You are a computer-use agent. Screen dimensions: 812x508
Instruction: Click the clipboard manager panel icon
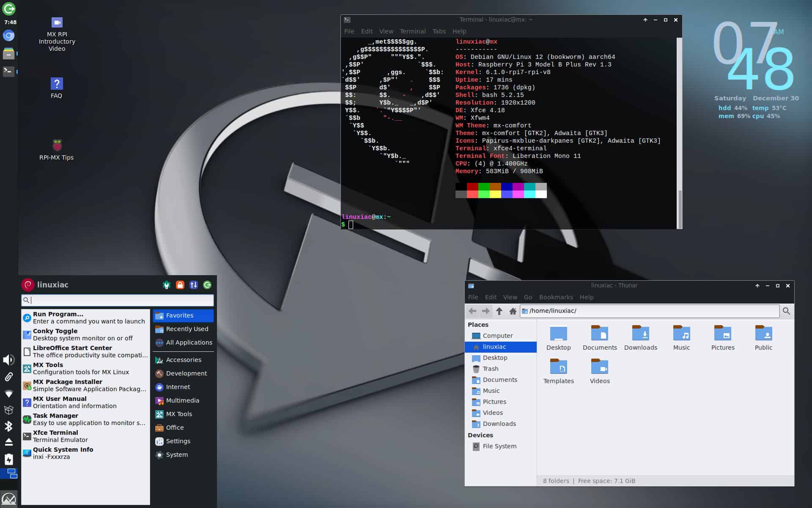point(9,376)
